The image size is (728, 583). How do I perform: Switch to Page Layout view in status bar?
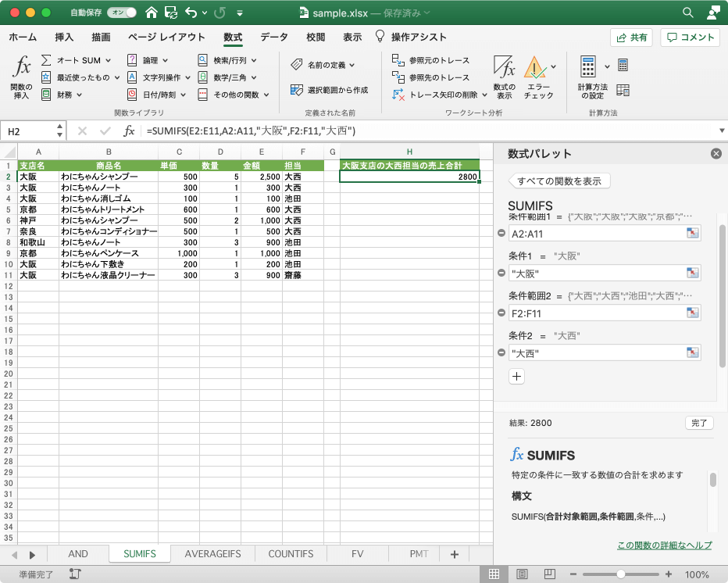[x=522, y=574]
